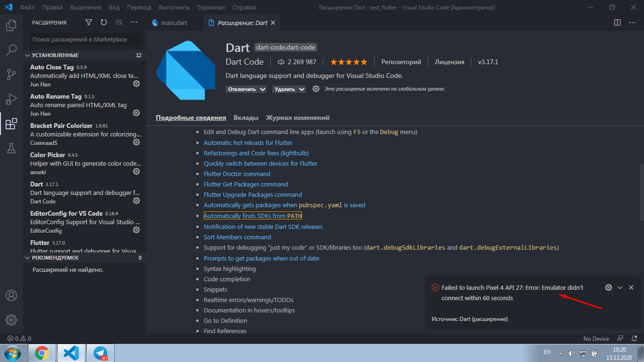Open extensions panel more actions menu
This screenshot has height=362, width=644.
pos(134,22)
